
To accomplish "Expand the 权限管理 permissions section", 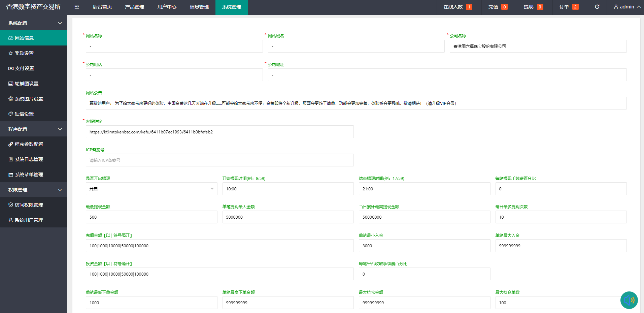I will 60,189.
